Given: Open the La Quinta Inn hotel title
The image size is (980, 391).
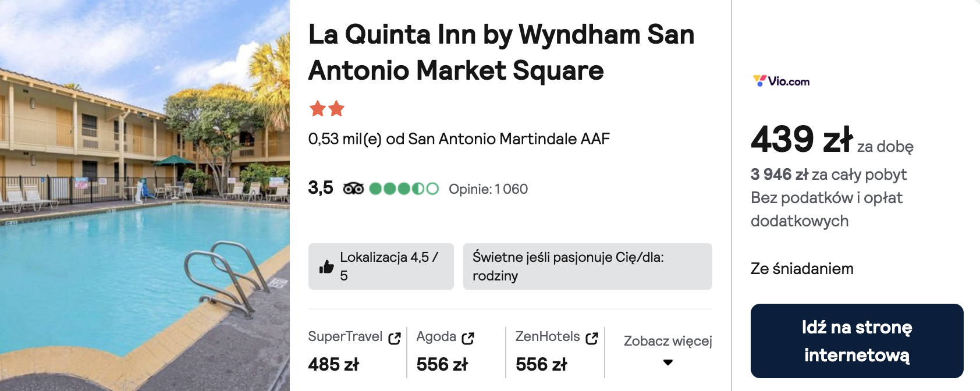Looking at the screenshot, I should pos(502,52).
